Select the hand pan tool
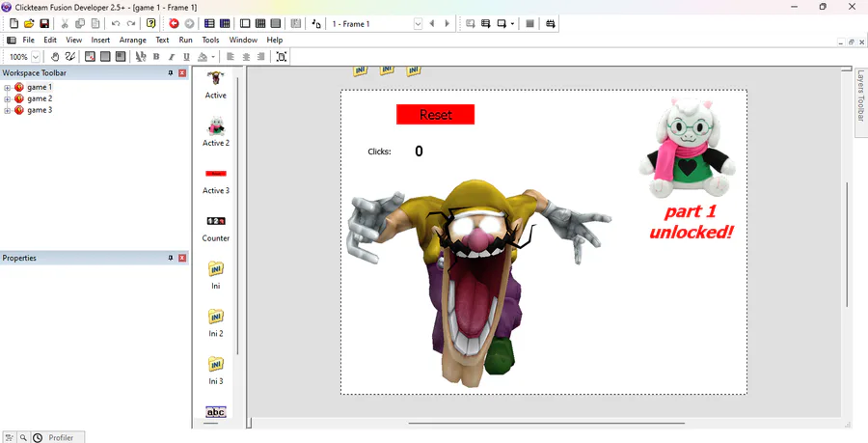868x443 pixels. tap(55, 57)
